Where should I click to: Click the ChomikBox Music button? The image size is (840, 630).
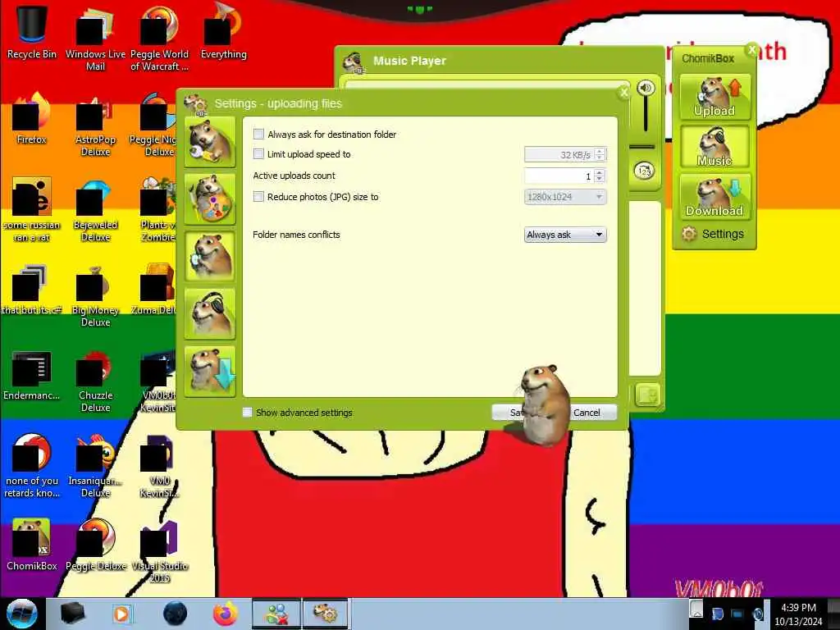[x=714, y=147]
